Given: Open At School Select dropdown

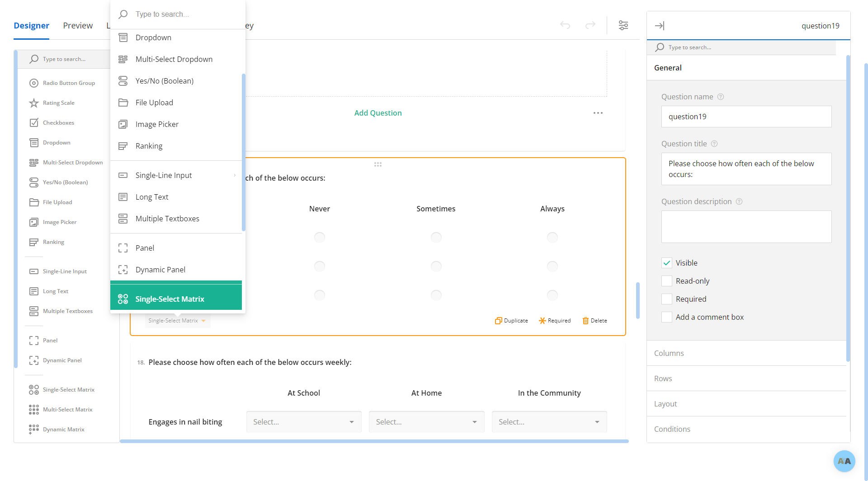Looking at the screenshot, I should point(303,422).
